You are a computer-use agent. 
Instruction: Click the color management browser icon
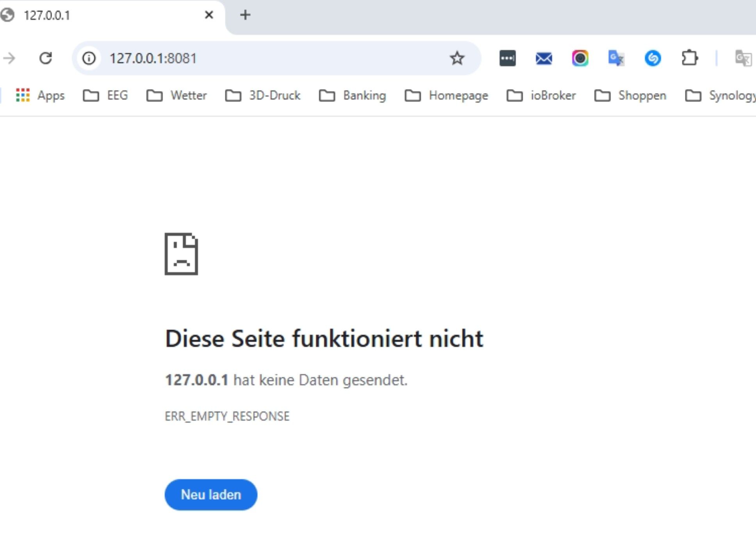click(x=581, y=57)
